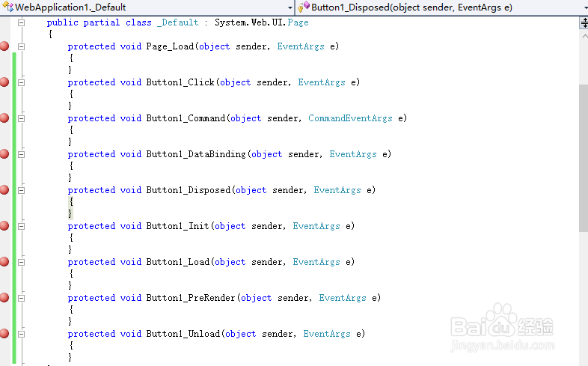The height and width of the screenshot is (366, 588).
Task: Collapse the Button1_Command method outline
Action: (22, 118)
